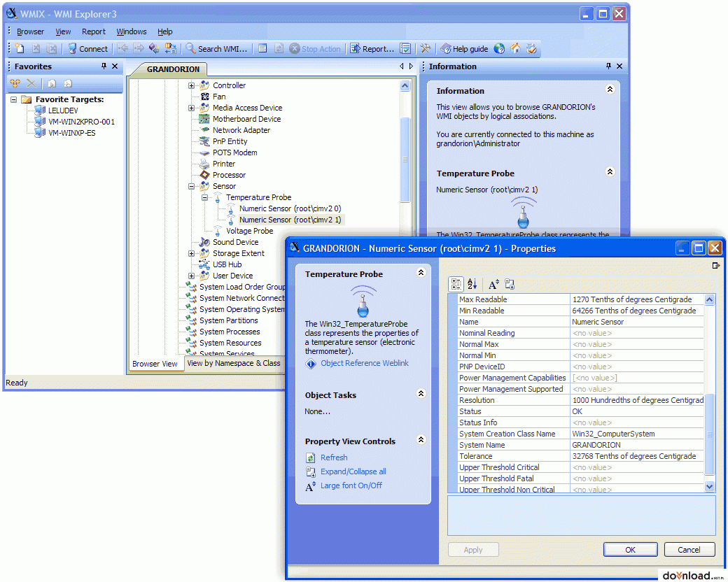Click the Alphabetical sort icon in Properties

click(472, 284)
